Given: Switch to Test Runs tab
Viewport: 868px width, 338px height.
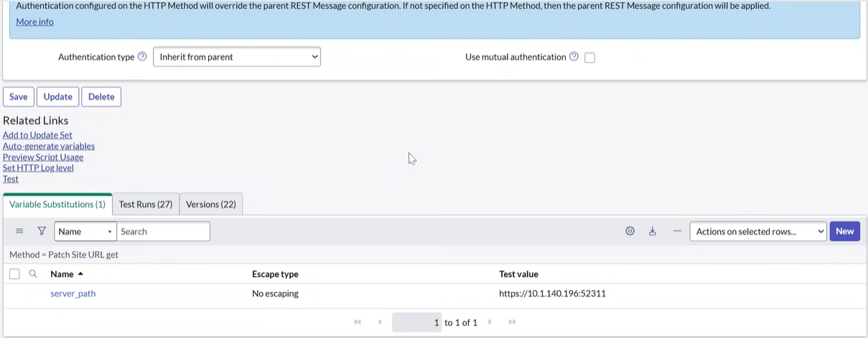Looking at the screenshot, I should tap(146, 205).
